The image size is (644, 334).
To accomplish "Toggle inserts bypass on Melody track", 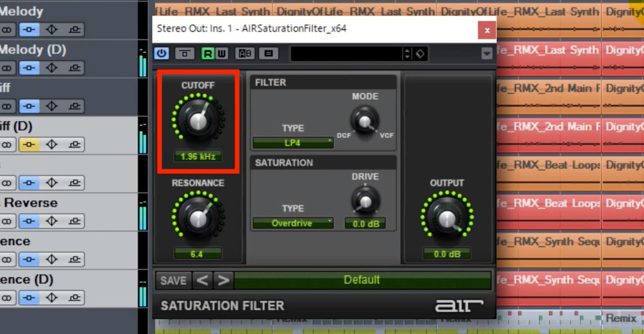I will [x=29, y=30].
